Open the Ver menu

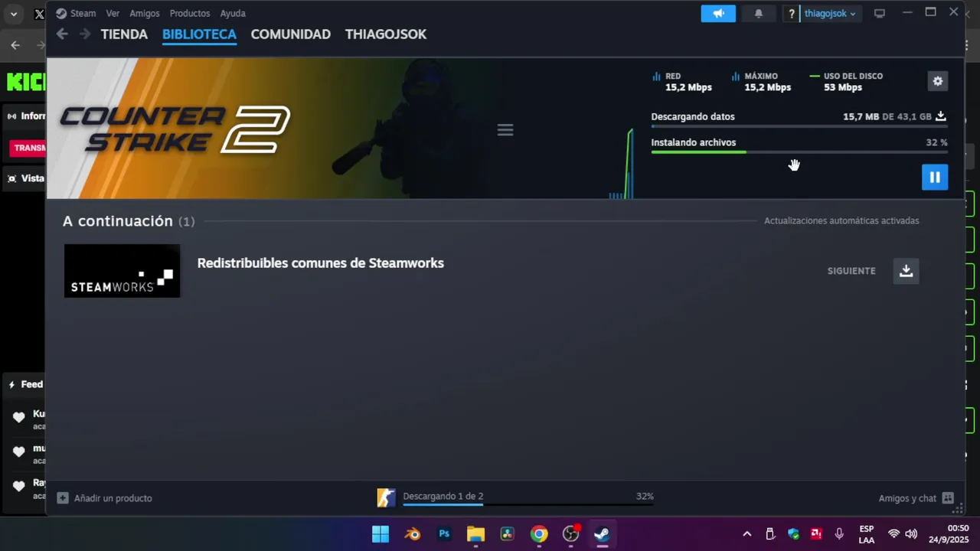tap(113, 14)
